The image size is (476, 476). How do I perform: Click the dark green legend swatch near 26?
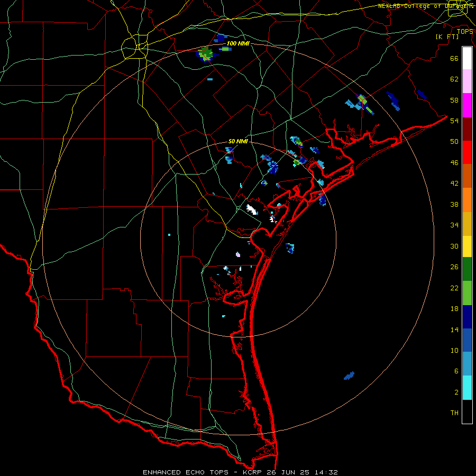(x=467, y=269)
